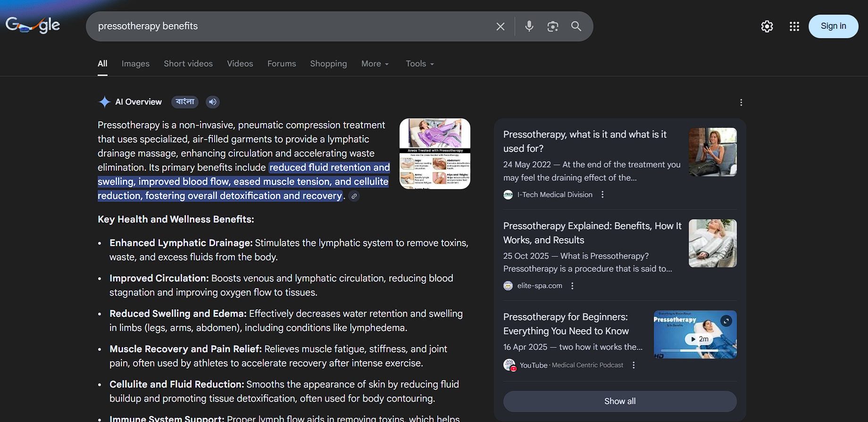868x422 pixels.
Task: Clear the search box text
Action: (x=501, y=26)
